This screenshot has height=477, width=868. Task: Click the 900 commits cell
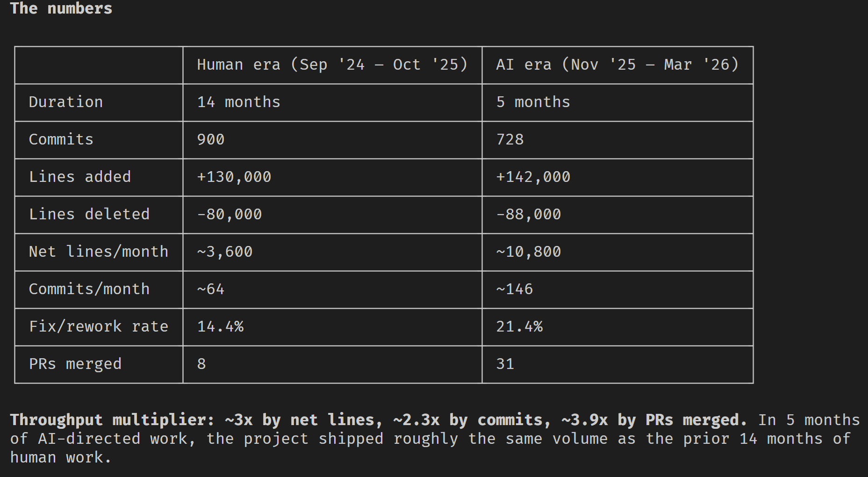tap(211, 139)
